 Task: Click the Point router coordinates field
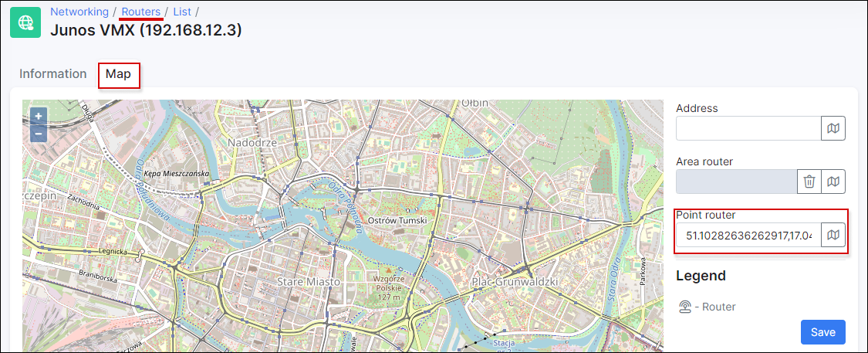pyautogui.click(x=748, y=235)
